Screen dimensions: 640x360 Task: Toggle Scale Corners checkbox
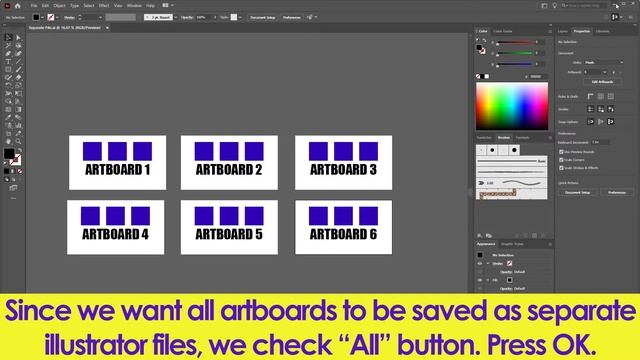561,160
